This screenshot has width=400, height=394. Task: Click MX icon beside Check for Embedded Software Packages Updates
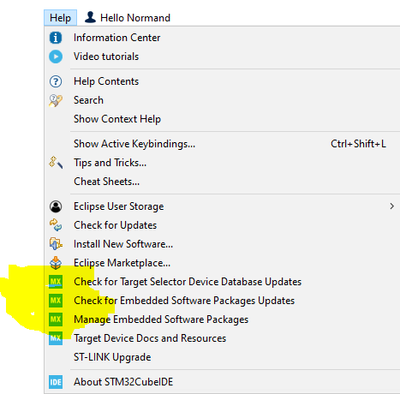click(x=56, y=300)
